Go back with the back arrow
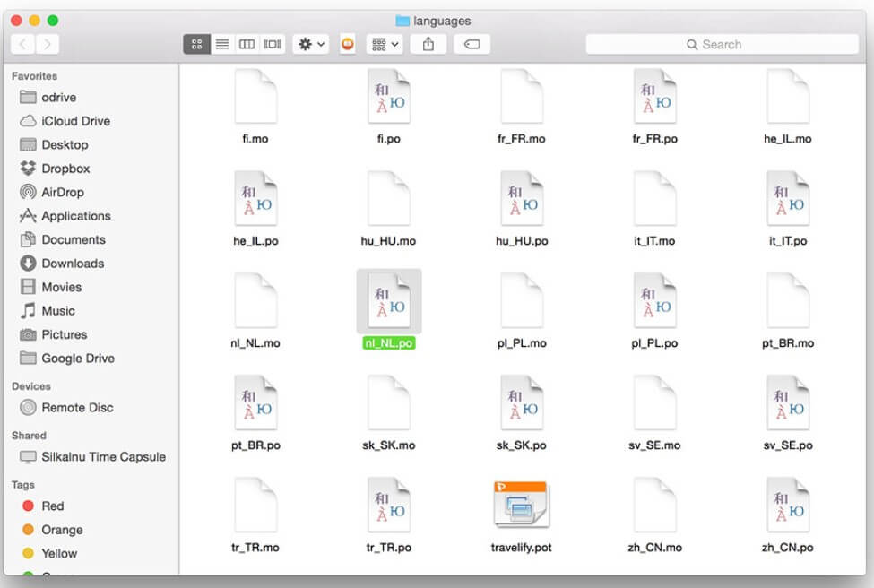 (x=22, y=44)
